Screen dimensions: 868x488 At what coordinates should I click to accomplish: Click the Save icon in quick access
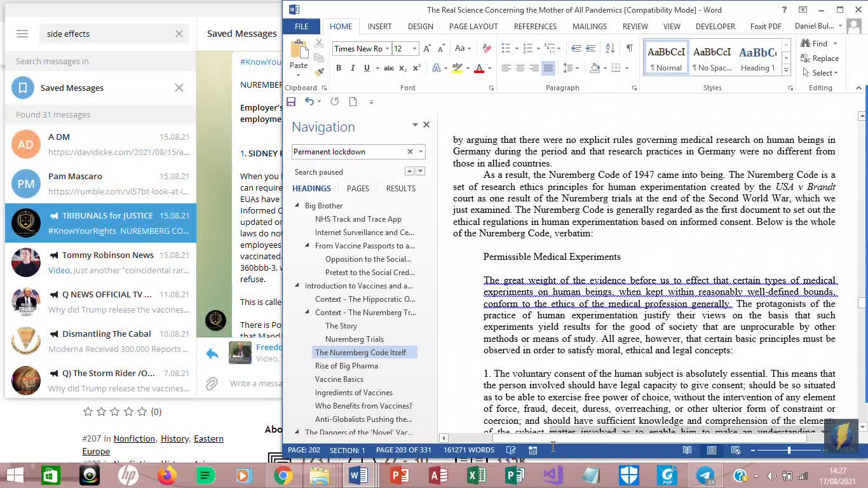tap(291, 102)
